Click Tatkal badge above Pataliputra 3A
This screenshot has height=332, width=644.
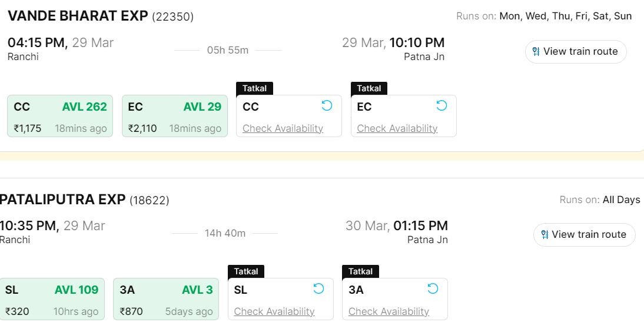tap(360, 271)
